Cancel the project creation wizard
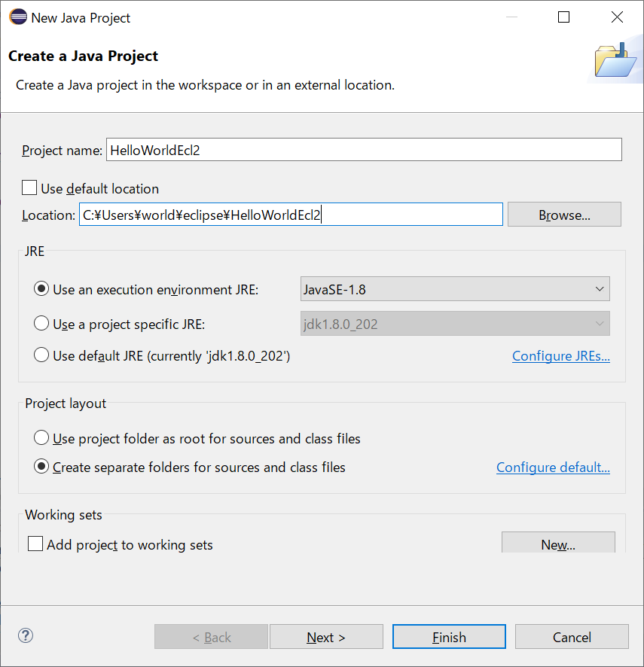644x667 pixels. click(x=572, y=636)
